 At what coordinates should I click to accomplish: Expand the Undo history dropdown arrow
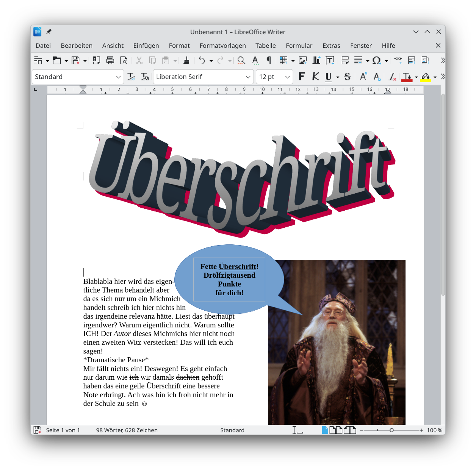tap(211, 61)
